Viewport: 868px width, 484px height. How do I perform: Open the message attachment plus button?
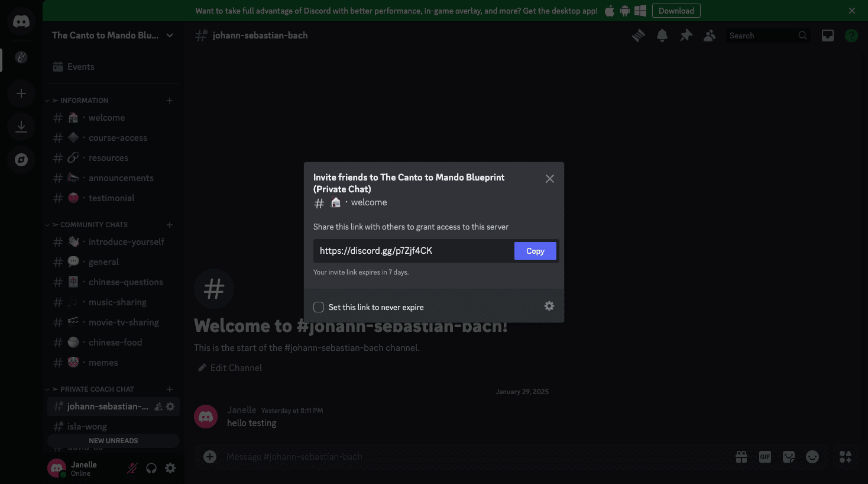point(210,457)
